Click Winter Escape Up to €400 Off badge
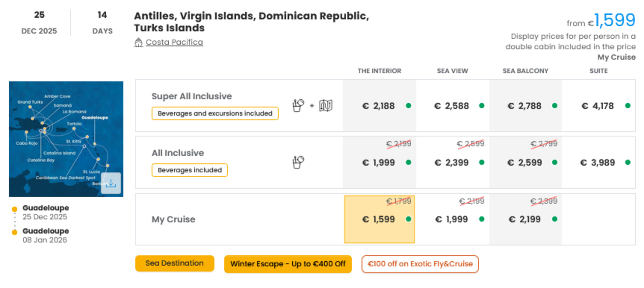The image size is (644, 288). point(288,264)
